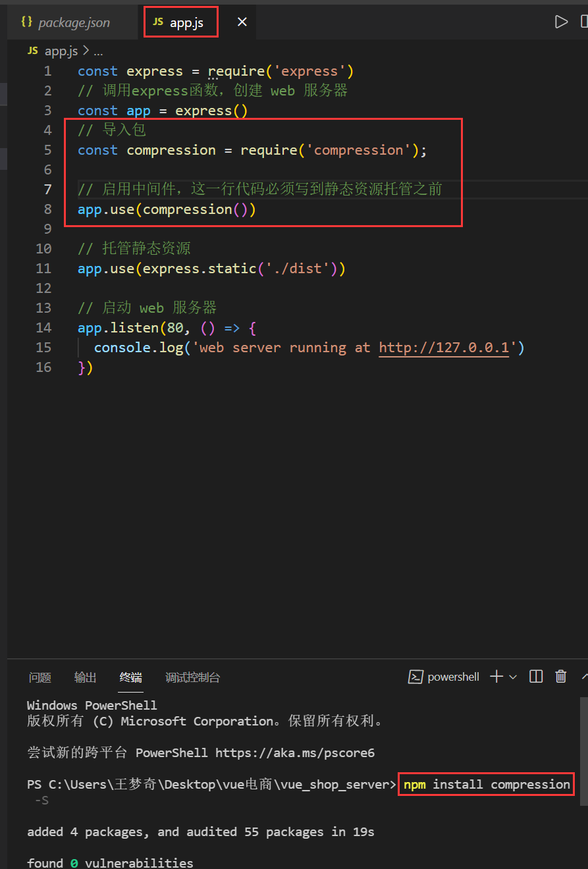Switch to the 调试控制台 debug console tab
The height and width of the screenshot is (869, 588).
192,677
